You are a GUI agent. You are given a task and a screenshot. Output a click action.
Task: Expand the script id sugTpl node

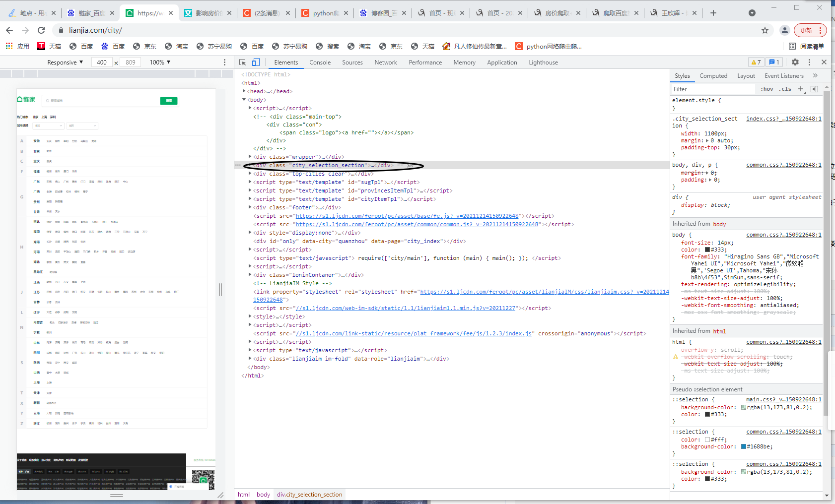pyautogui.click(x=250, y=182)
